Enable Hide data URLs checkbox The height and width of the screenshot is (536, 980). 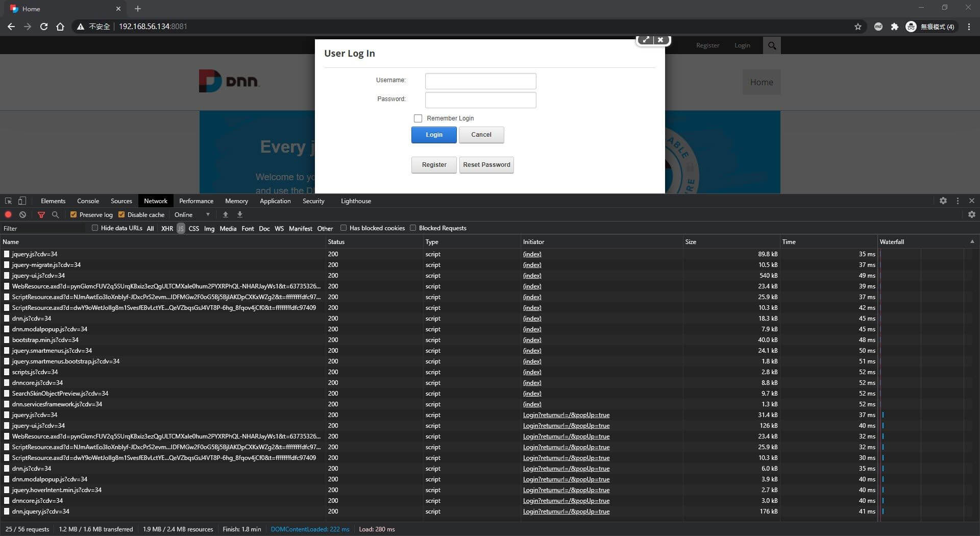(x=95, y=228)
